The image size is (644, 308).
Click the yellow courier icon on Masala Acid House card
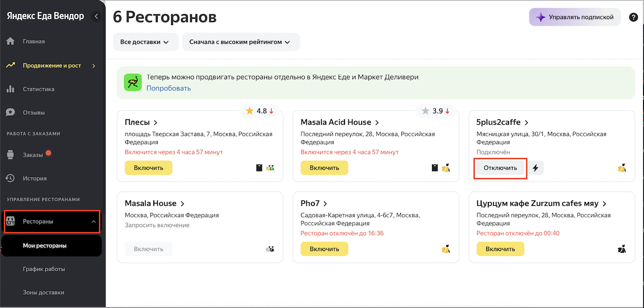[446, 168]
